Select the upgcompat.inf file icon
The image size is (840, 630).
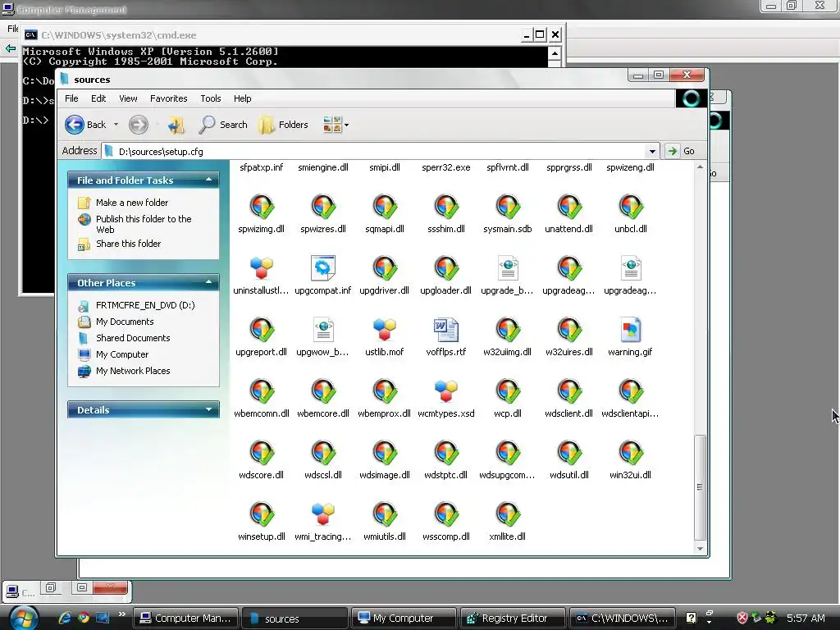323,268
